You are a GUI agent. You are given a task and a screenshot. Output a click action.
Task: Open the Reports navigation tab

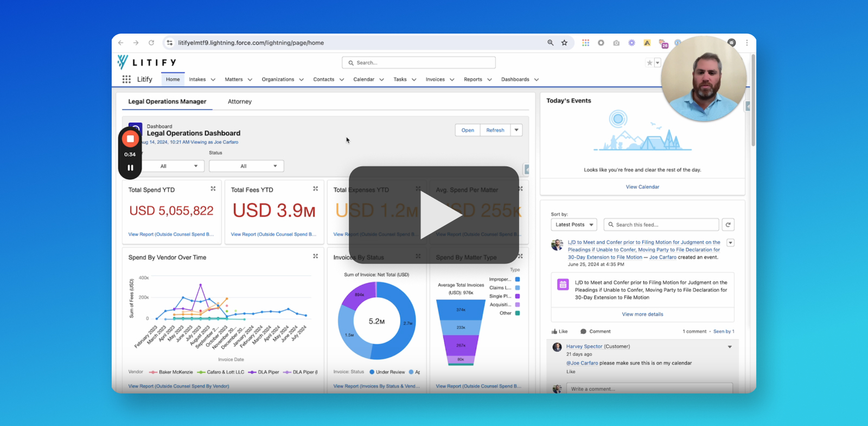coord(473,80)
